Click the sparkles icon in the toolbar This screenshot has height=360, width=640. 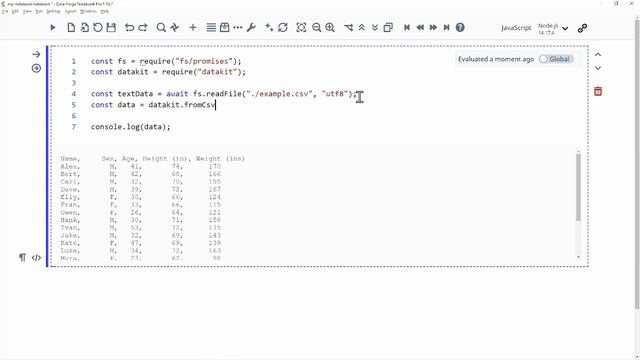(269, 27)
